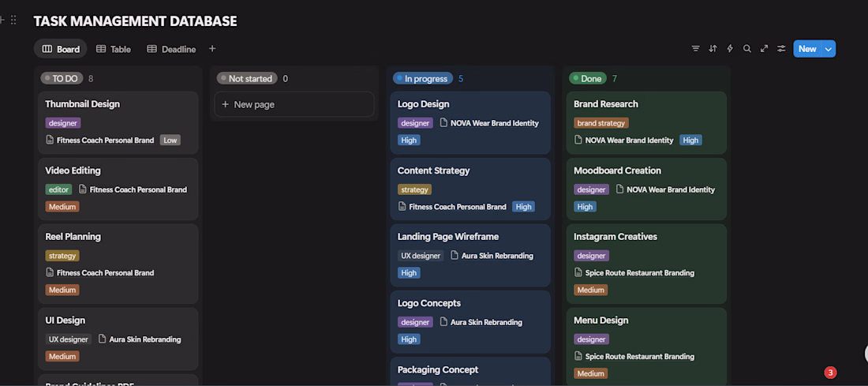Open view settings sliders icon
The image size is (868, 386).
(781, 49)
